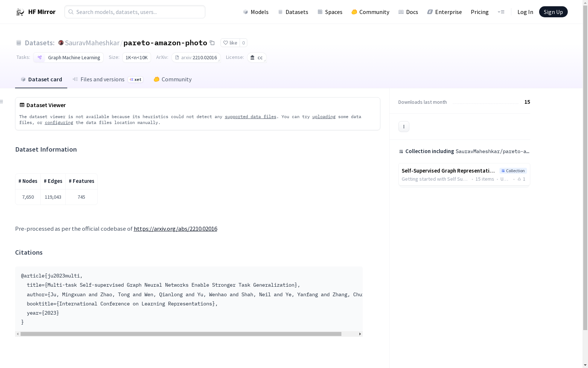This screenshot has height=368, width=588.
Task: Open the arxiv:2210.02016 tag
Action: [x=196, y=57]
